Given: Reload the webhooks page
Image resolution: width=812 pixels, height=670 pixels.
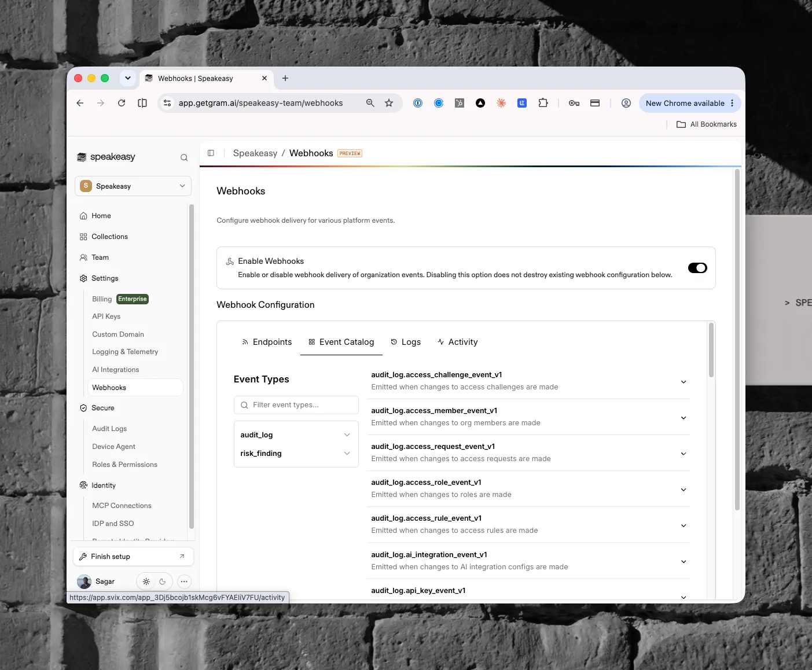Looking at the screenshot, I should tap(122, 103).
